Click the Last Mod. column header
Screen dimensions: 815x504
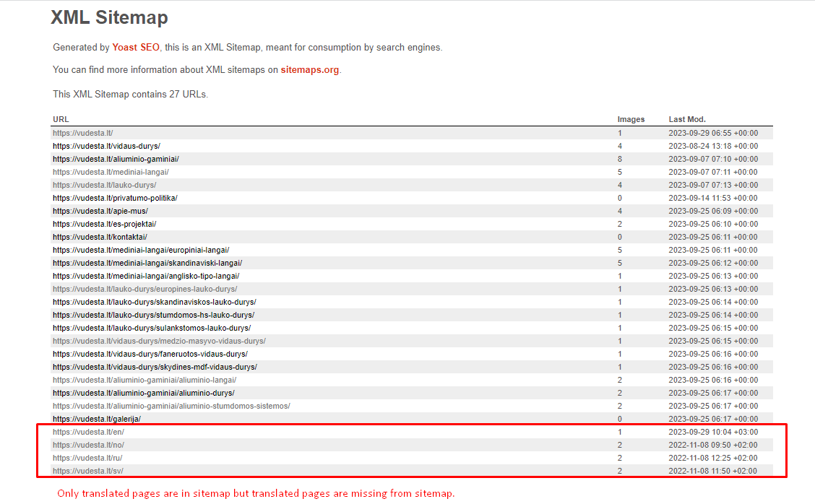point(687,119)
